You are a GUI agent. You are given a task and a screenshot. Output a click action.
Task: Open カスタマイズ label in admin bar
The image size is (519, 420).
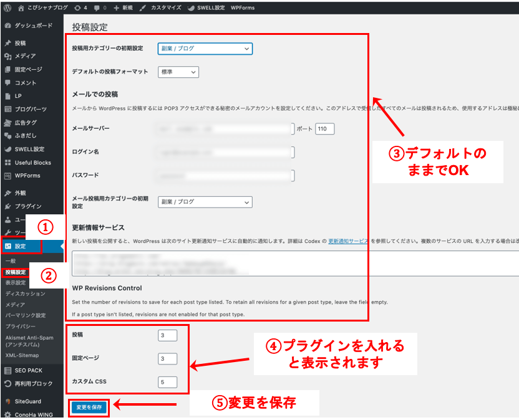tap(166, 8)
